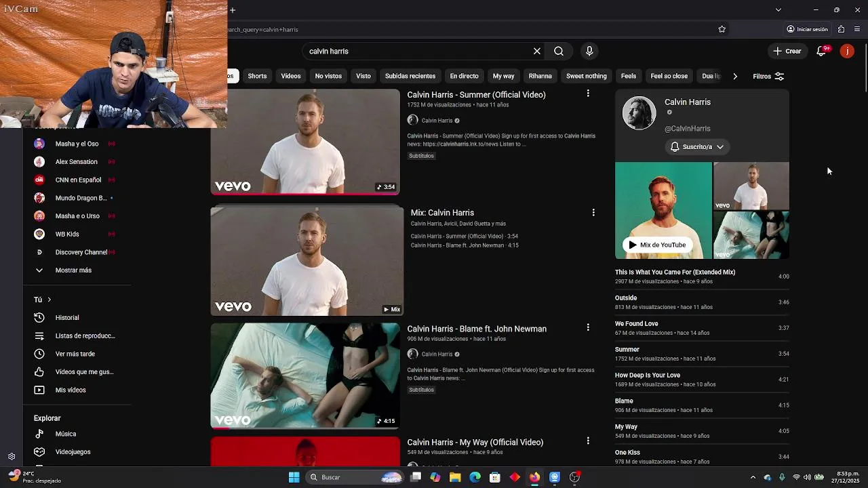Open the Filtros panel

point(768,76)
